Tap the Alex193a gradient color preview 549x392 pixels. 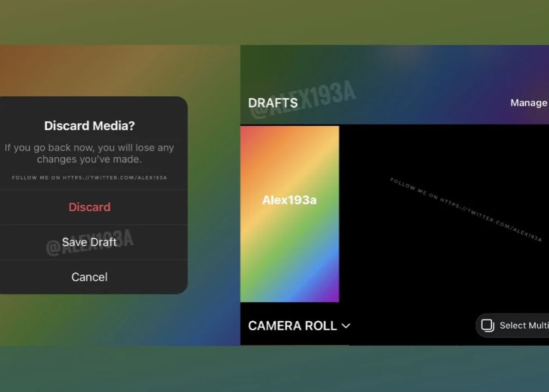coord(290,200)
